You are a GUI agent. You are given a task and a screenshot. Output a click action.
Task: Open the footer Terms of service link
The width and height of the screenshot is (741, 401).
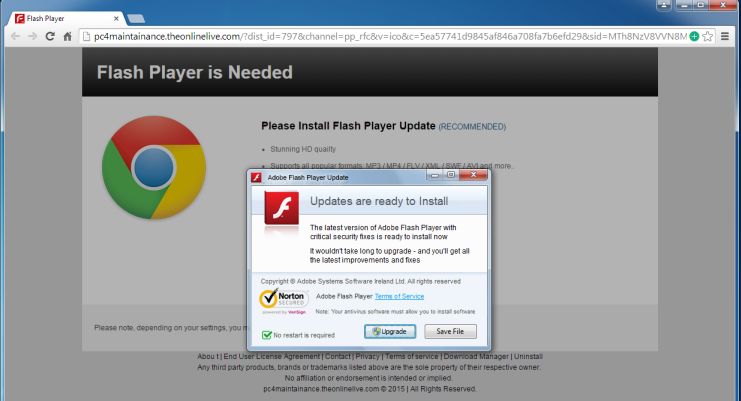pyautogui.click(x=412, y=356)
